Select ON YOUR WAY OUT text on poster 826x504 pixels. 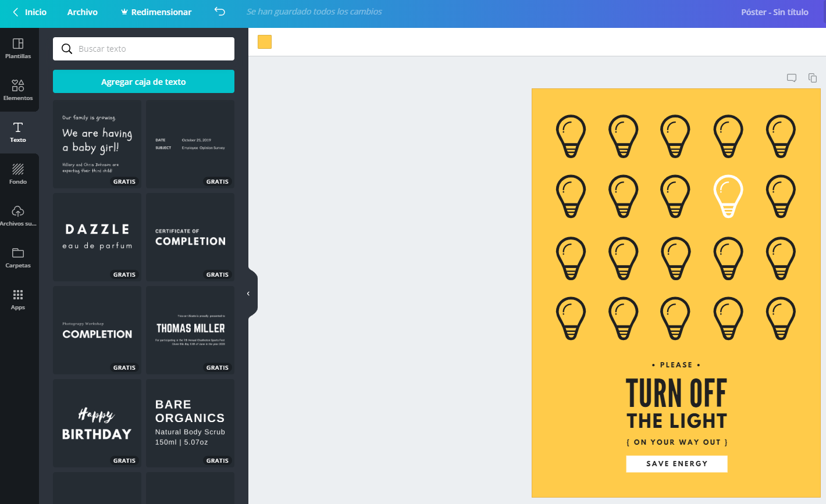coord(677,442)
